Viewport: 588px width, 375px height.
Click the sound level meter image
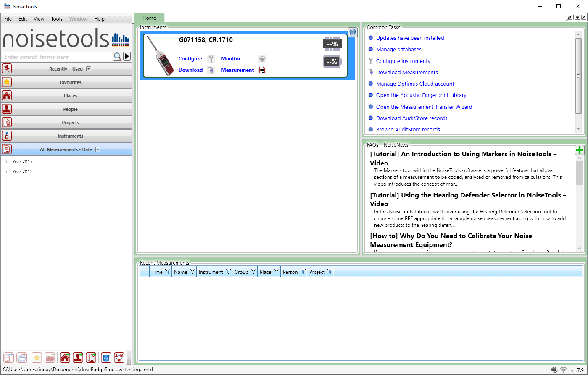pos(161,56)
